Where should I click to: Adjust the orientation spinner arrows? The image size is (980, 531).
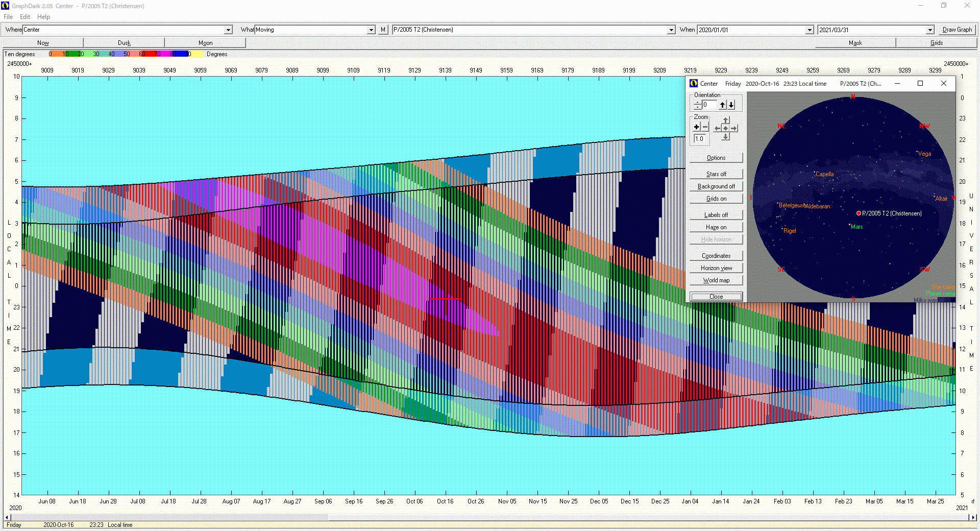pyautogui.click(x=698, y=105)
